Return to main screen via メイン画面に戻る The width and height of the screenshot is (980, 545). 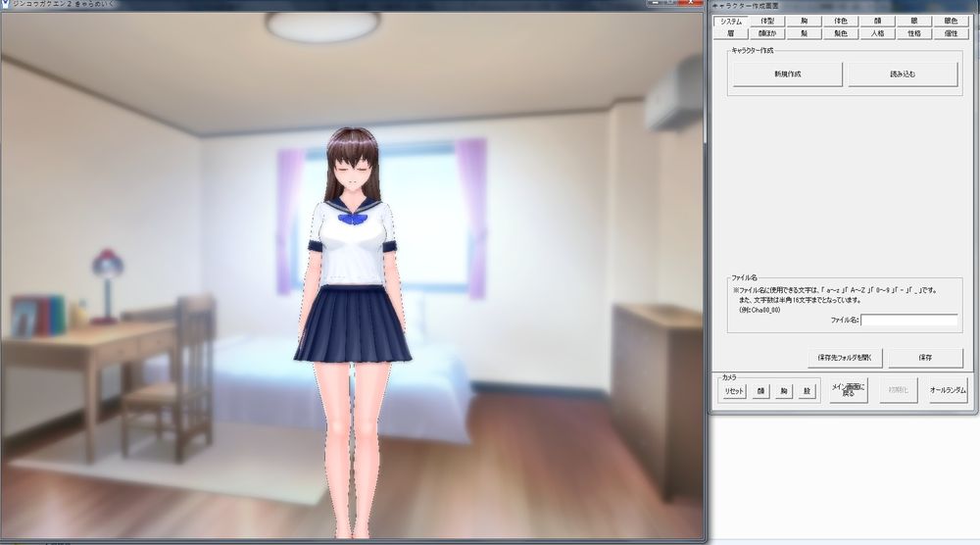(x=848, y=389)
